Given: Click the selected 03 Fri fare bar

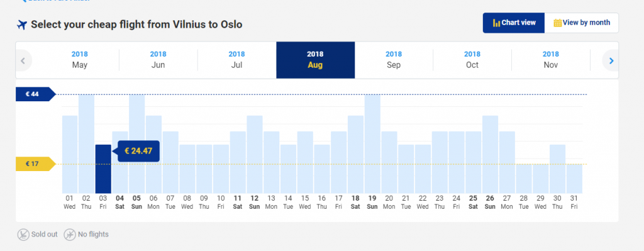Looking at the screenshot, I should point(103,169).
